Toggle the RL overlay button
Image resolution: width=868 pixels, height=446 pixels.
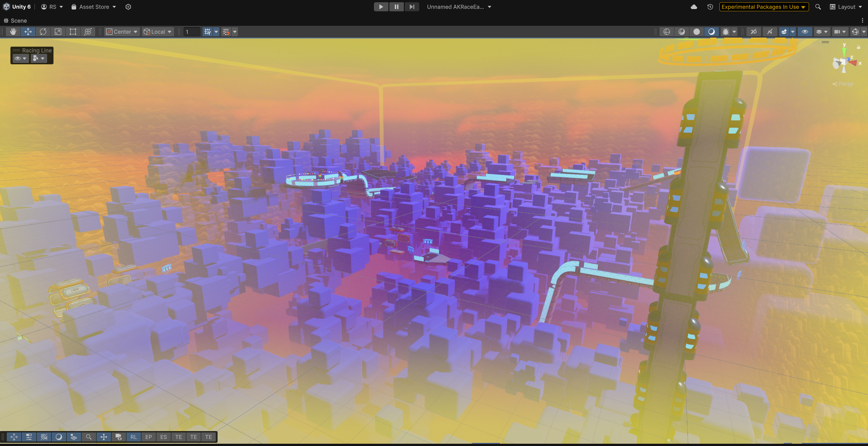pos(134,437)
